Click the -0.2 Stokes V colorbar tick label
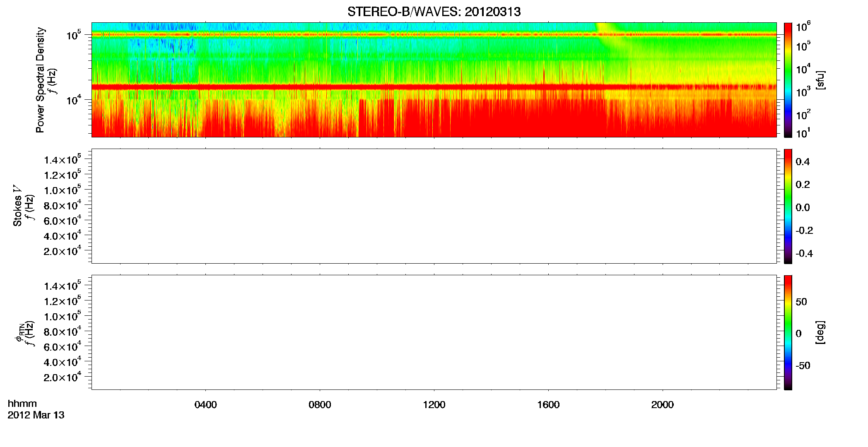The image size is (868, 447). 804,231
